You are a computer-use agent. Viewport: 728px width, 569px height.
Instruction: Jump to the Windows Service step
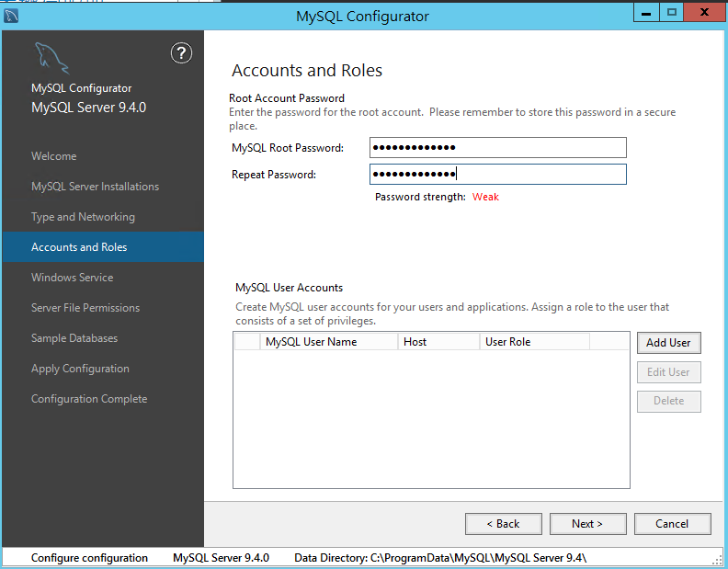click(x=73, y=278)
